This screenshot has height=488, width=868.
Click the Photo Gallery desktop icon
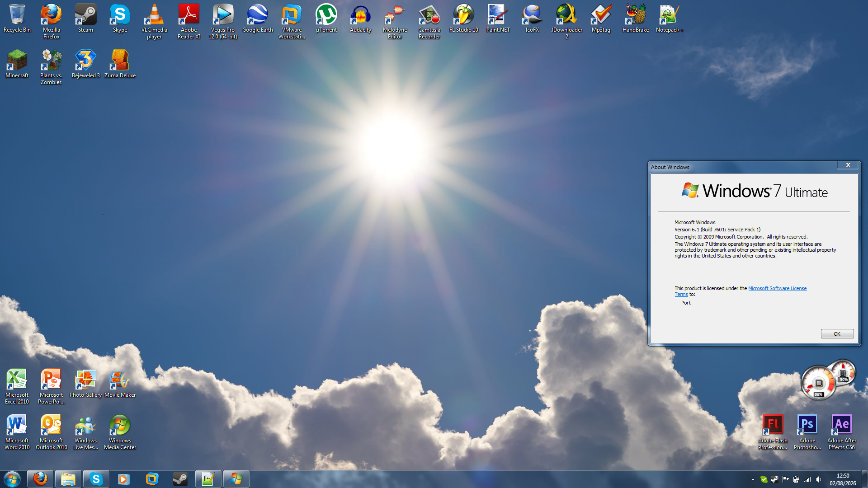[85, 384]
